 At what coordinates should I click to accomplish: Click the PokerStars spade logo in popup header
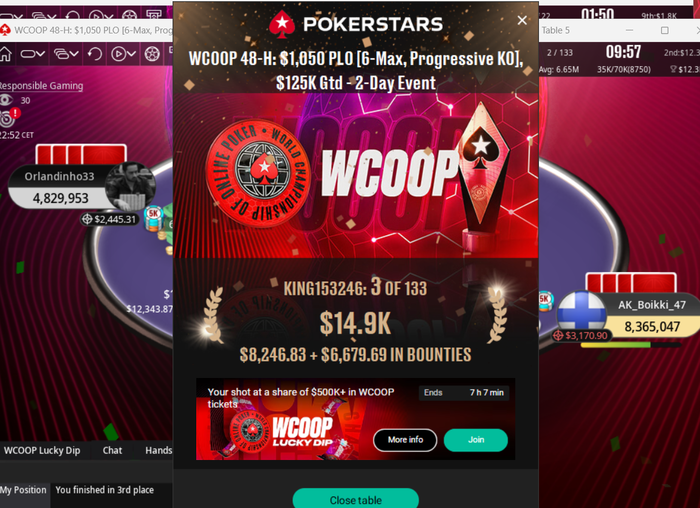[x=282, y=24]
